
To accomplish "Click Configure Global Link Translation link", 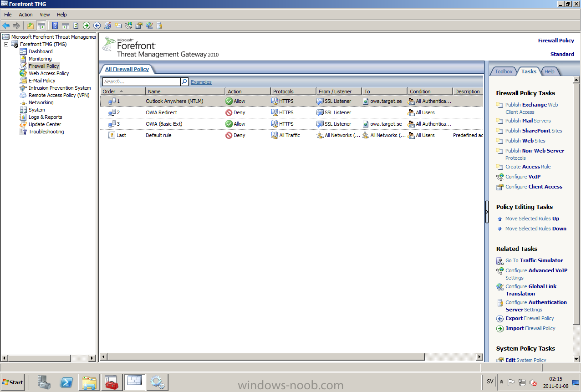I will coord(531,290).
